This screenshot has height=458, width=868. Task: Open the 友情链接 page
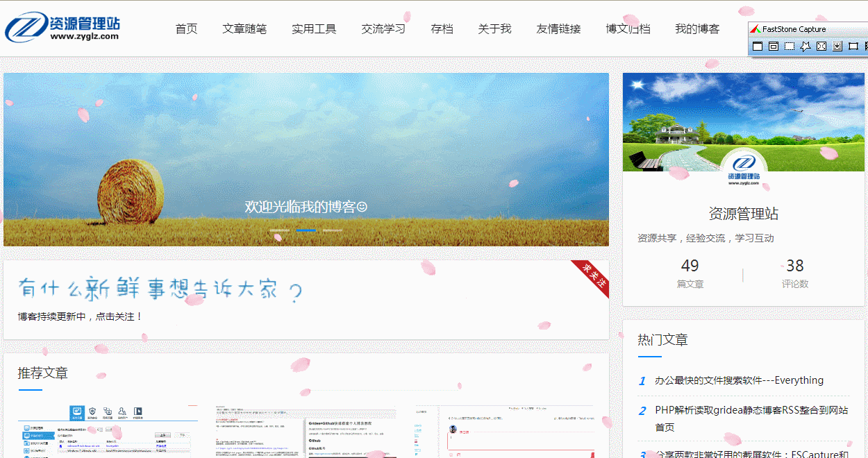[x=558, y=29]
